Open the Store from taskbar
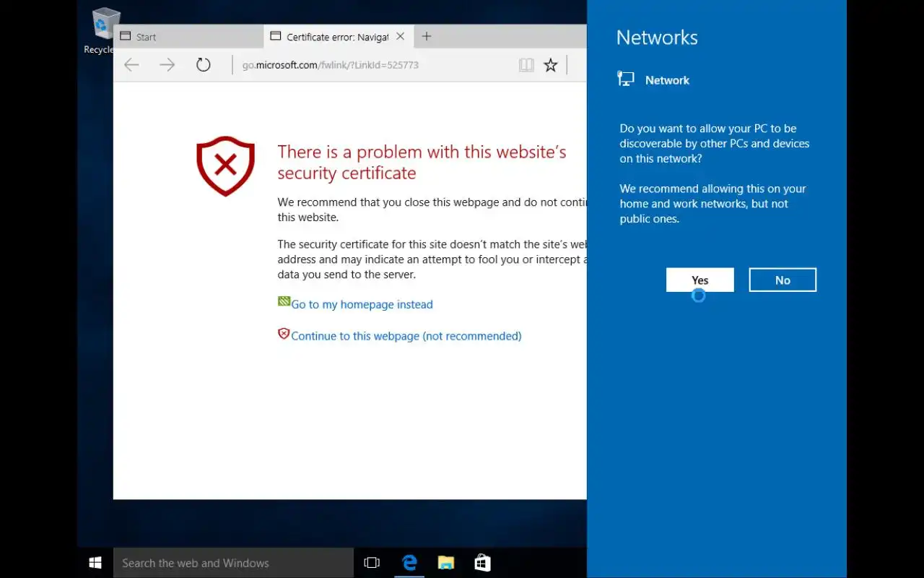 [x=483, y=563]
